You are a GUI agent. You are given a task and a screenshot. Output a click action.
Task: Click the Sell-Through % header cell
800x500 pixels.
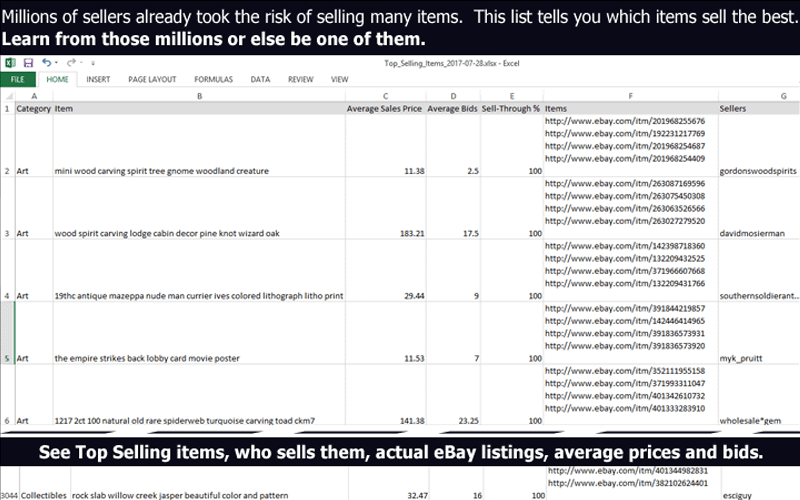point(511,109)
